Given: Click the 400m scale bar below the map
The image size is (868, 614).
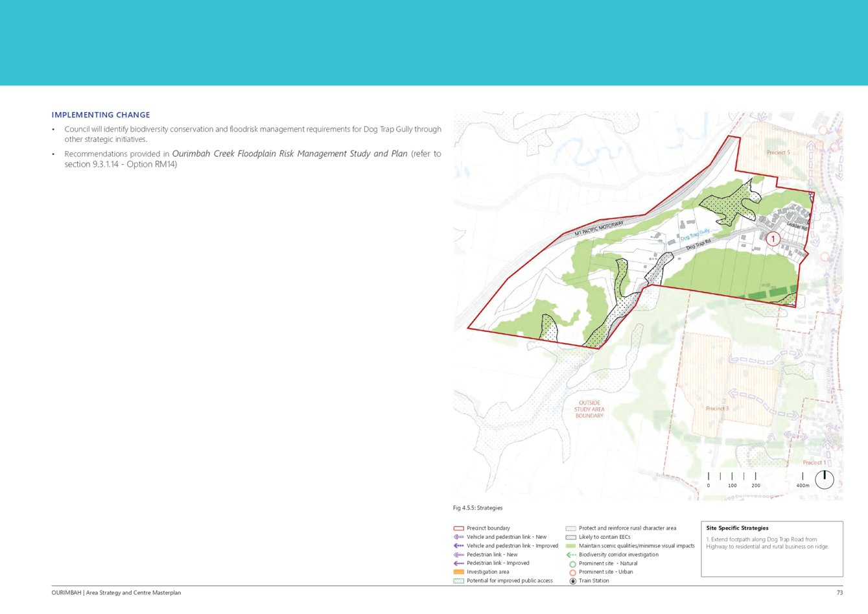Looking at the screenshot, I should click(803, 484).
